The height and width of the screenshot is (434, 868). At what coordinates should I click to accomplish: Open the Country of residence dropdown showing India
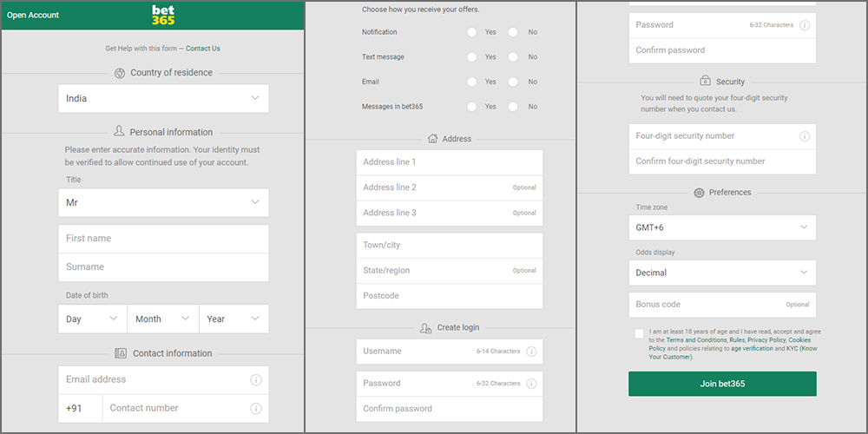tap(163, 99)
